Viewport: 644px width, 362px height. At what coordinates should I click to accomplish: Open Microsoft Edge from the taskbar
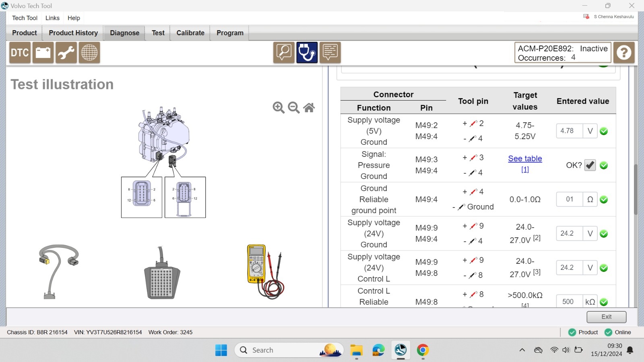click(378, 350)
